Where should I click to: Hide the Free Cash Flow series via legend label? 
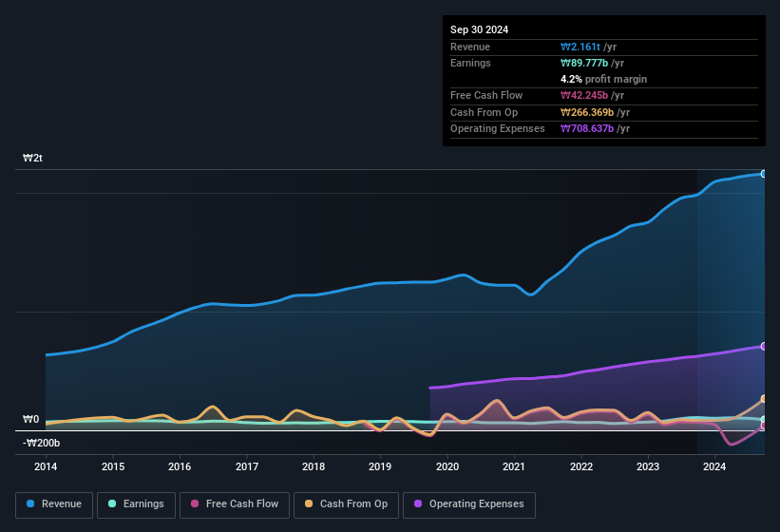point(242,504)
